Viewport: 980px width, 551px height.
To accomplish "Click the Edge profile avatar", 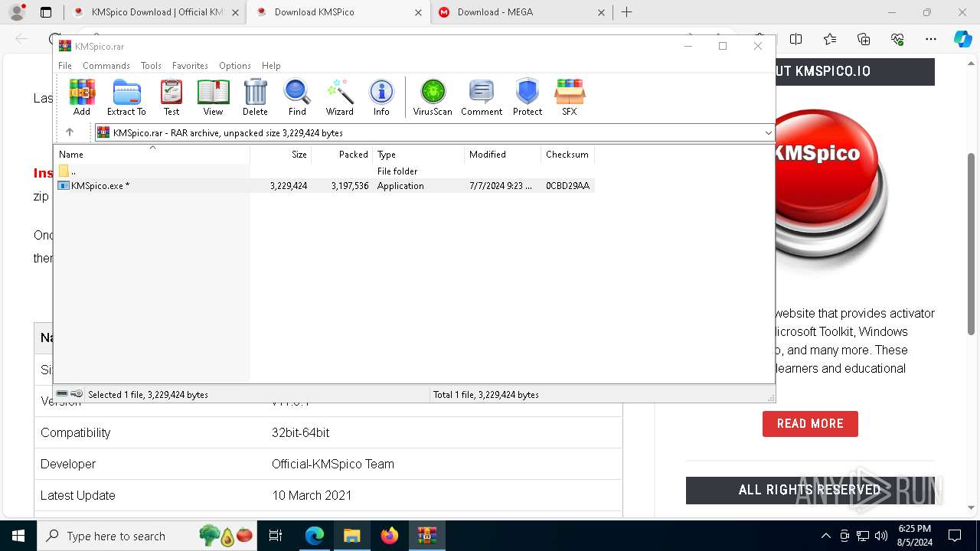I will point(17,12).
